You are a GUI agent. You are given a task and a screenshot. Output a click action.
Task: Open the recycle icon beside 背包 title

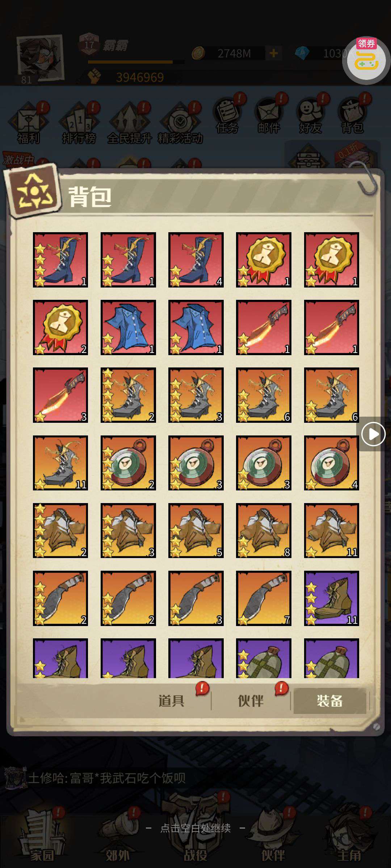click(33, 191)
